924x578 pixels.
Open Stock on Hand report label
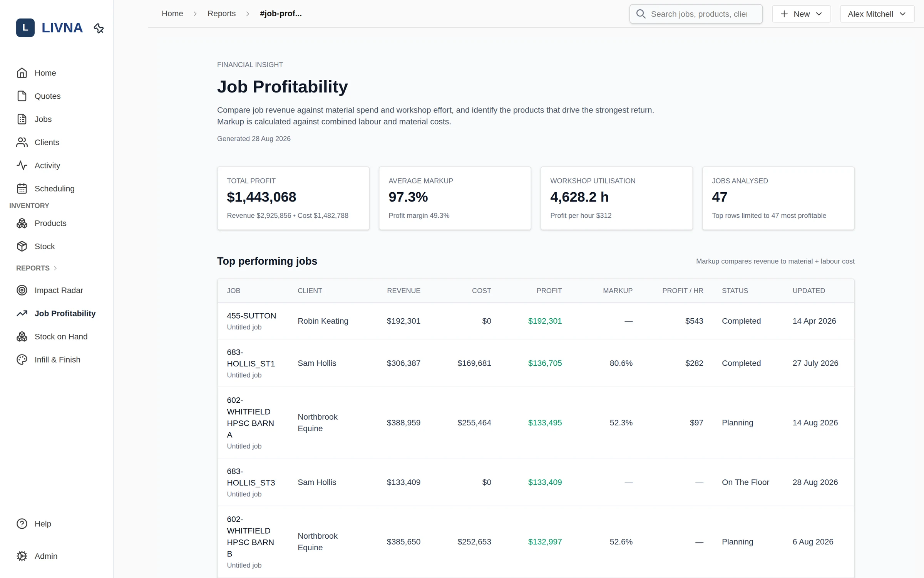61,336
